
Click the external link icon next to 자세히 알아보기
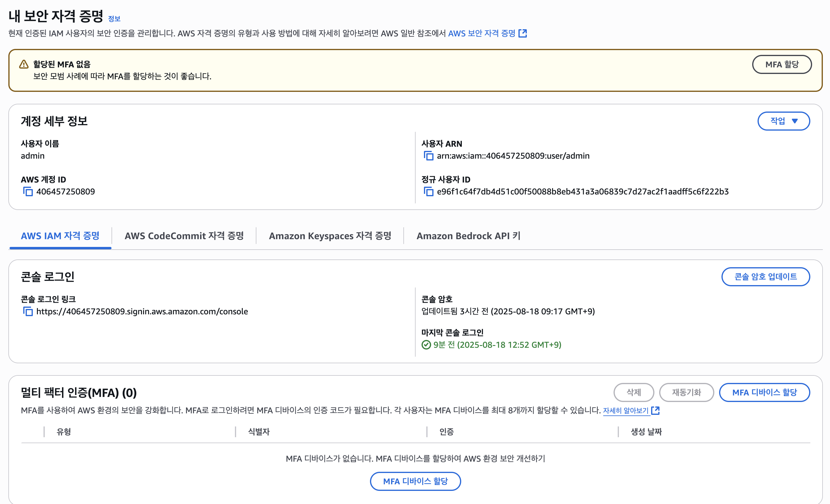point(655,410)
